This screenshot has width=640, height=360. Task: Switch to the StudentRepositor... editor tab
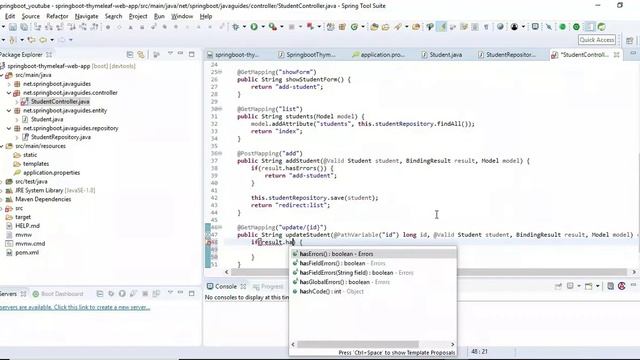(x=506, y=54)
